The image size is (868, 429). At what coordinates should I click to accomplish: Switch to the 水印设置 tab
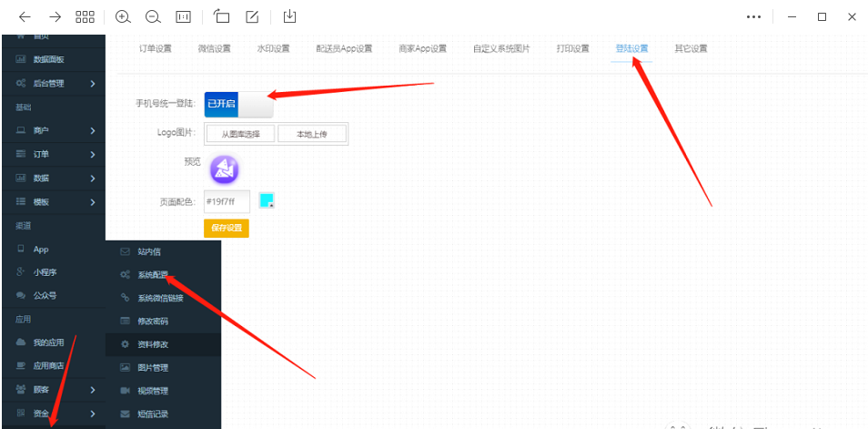[x=273, y=48]
